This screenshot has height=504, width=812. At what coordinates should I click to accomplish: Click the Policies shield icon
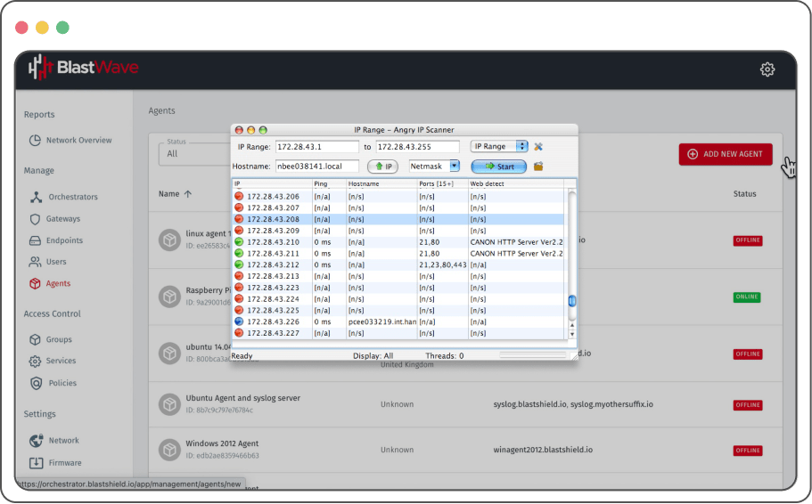click(x=36, y=383)
